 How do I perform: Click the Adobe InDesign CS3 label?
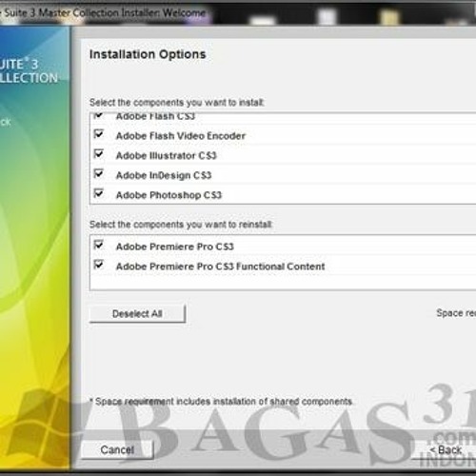pyautogui.click(x=164, y=175)
